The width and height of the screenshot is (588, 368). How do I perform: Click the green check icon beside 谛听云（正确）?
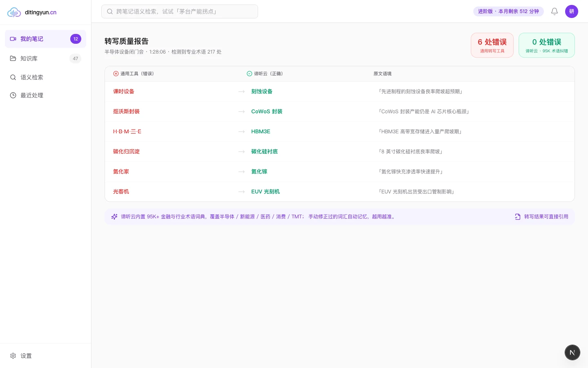(x=249, y=74)
